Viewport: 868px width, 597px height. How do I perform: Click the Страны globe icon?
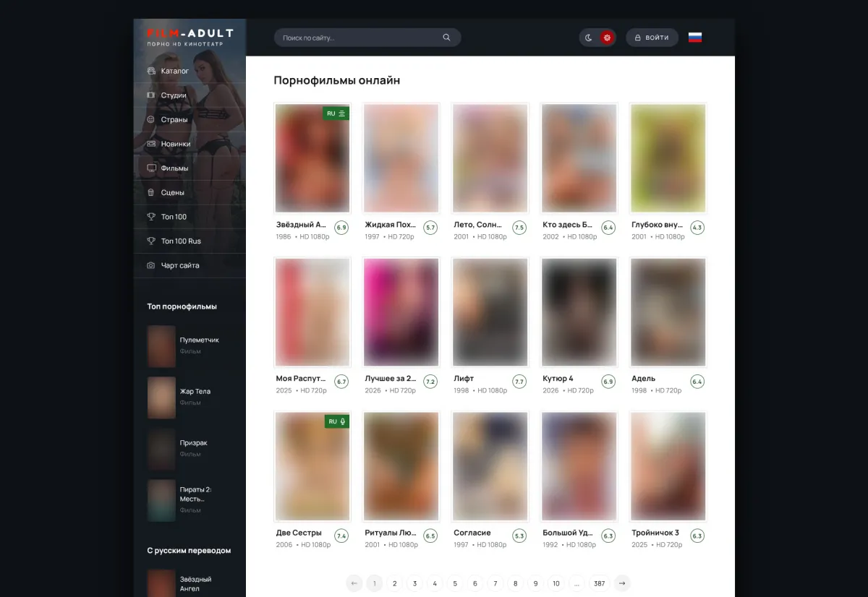coord(151,119)
